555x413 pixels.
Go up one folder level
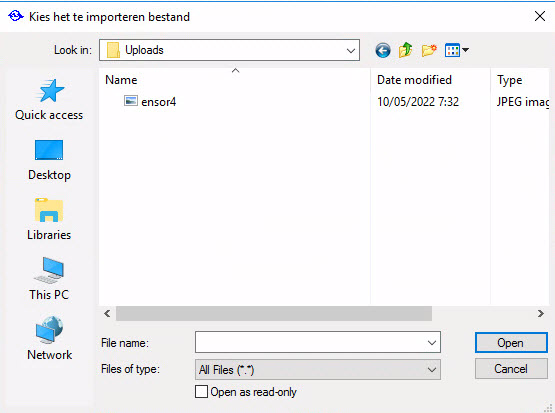[406, 50]
